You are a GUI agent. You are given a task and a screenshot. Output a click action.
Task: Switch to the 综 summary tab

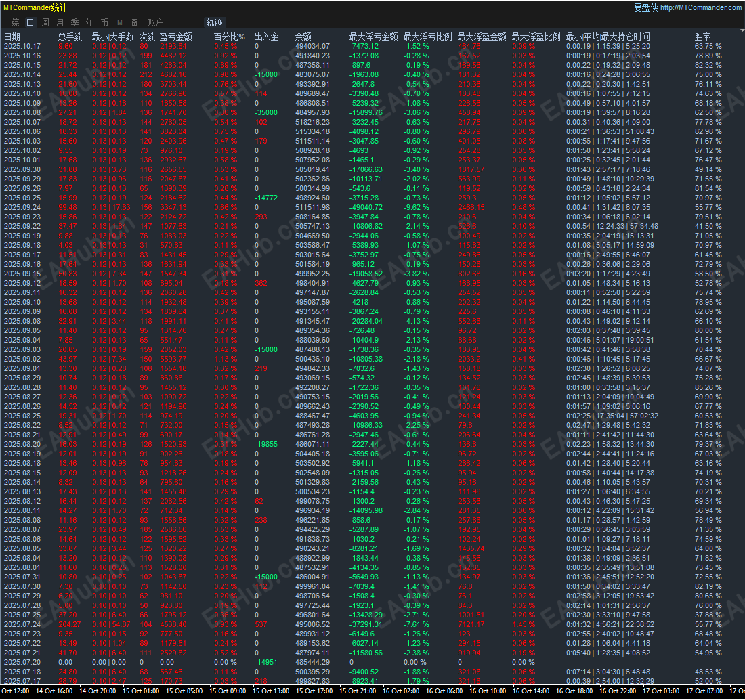(15, 22)
